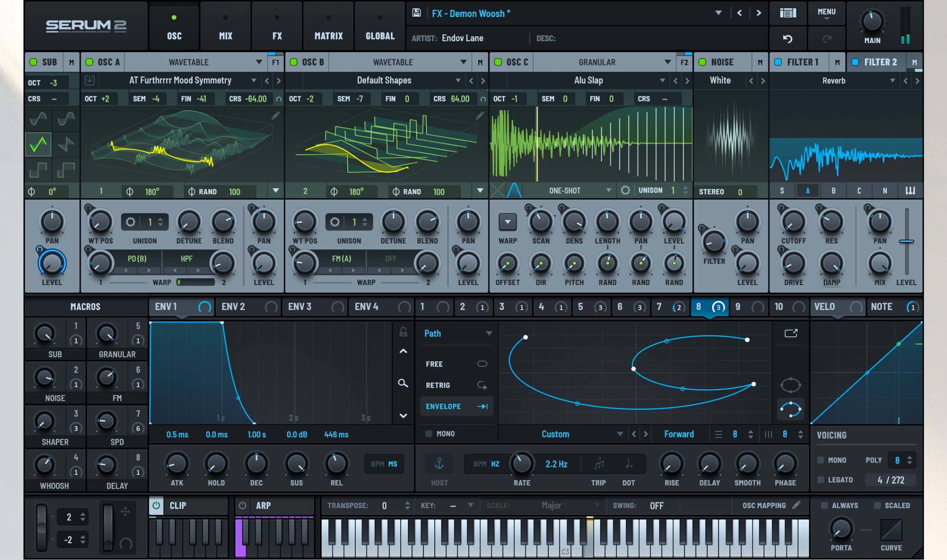947x560 pixels.
Task: Save the preset with the floppy disk icon
Action: (416, 13)
